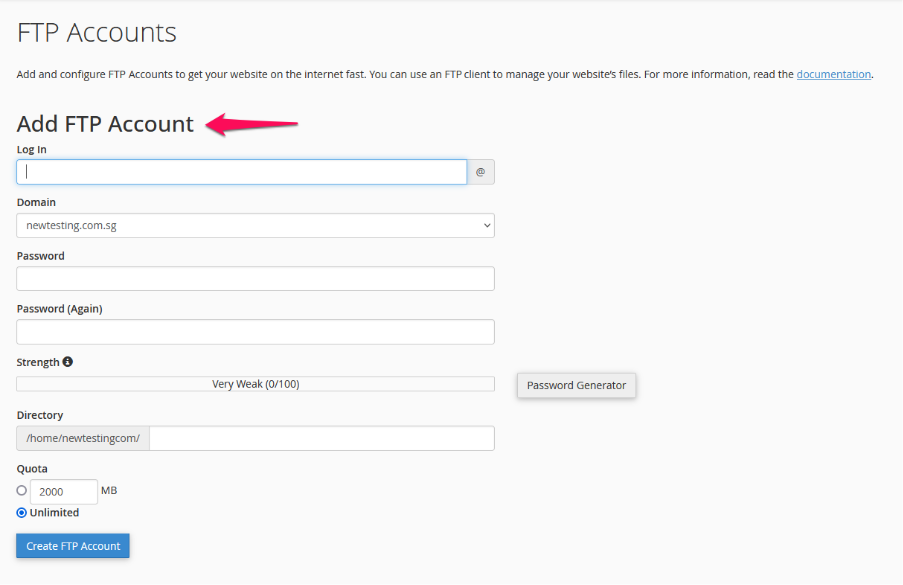Open the documentation link
Image resolution: width=903 pixels, height=585 pixels.
point(833,74)
